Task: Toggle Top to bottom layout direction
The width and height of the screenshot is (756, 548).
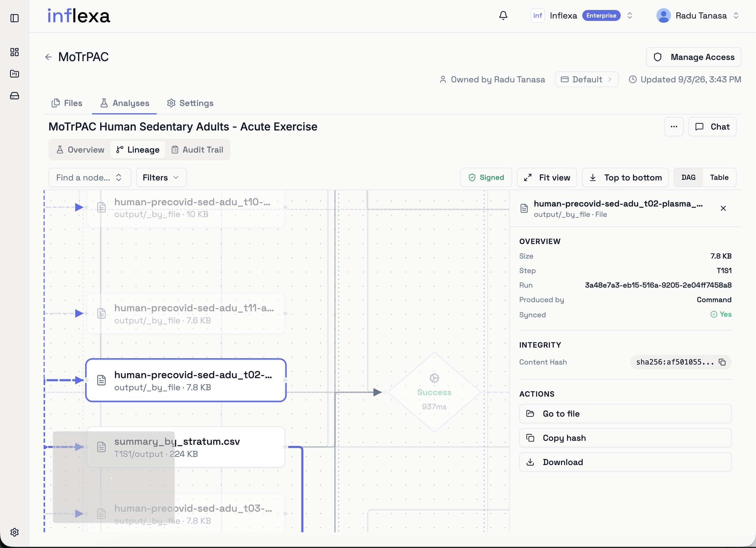Action: [625, 177]
